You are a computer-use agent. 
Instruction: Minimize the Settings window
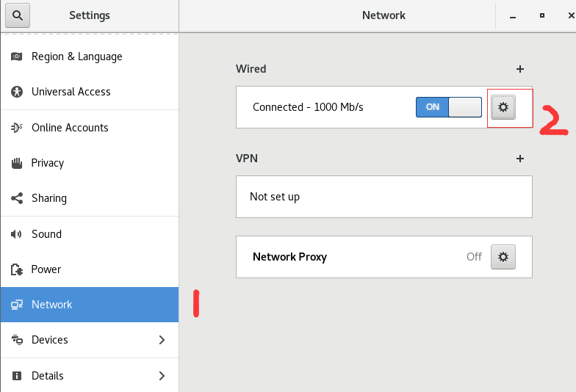(x=514, y=15)
